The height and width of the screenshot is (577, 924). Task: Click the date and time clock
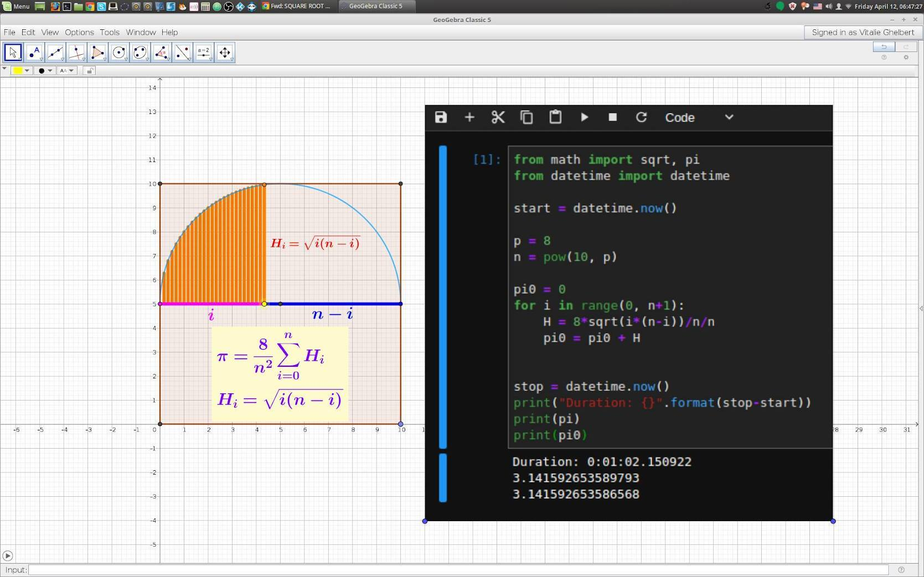pos(888,7)
